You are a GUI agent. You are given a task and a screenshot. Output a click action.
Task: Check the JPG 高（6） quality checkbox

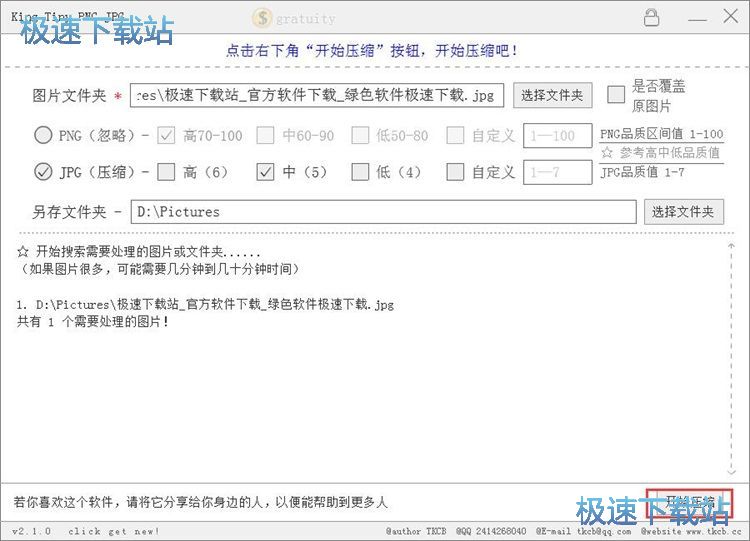tap(166, 172)
